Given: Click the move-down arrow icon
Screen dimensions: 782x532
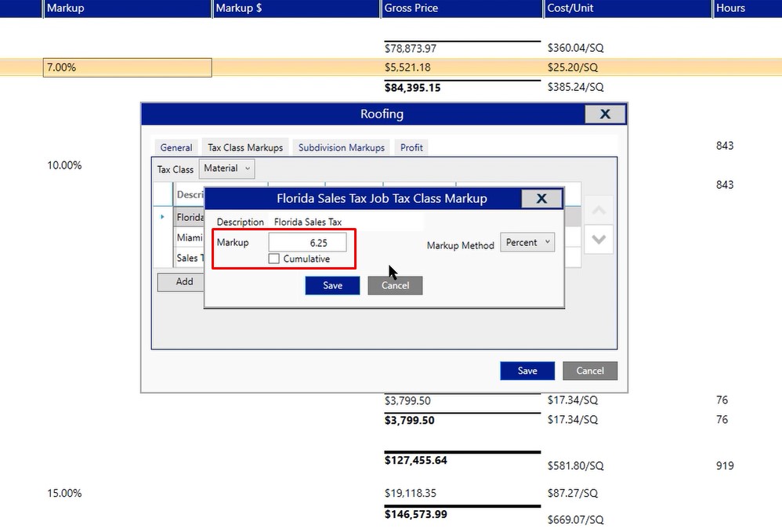Looking at the screenshot, I should [x=599, y=240].
